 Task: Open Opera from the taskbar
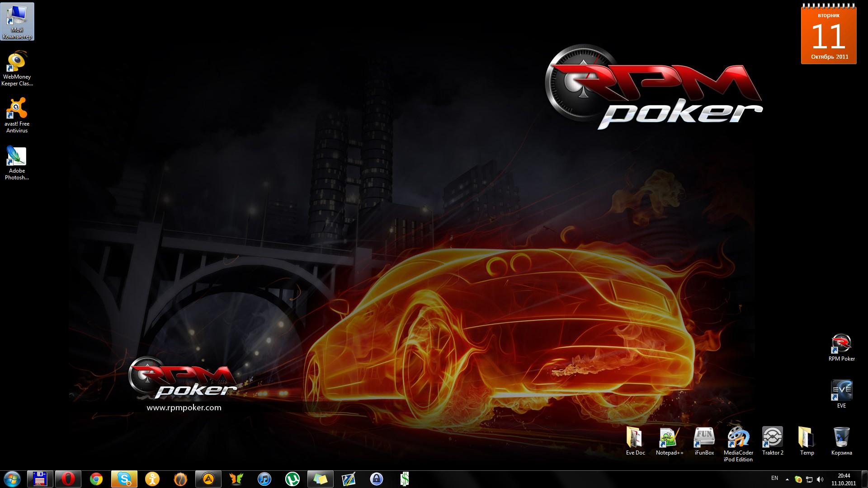(68, 479)
